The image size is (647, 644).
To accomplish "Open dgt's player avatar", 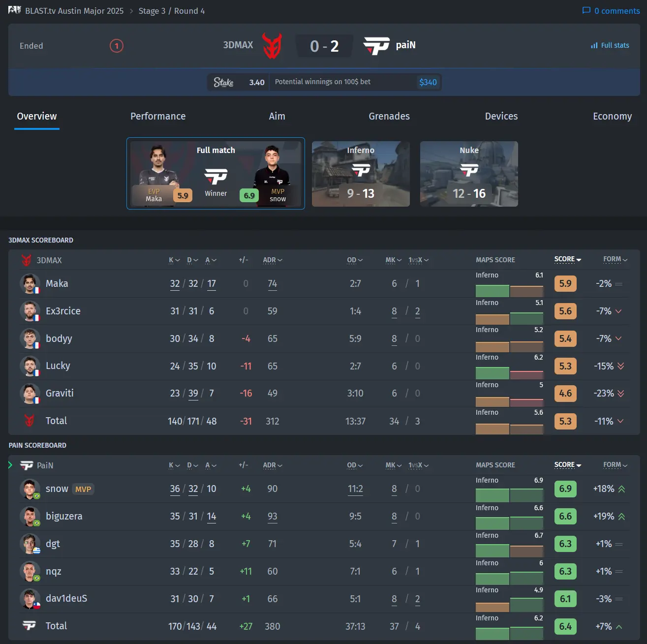I will point(30,544).
